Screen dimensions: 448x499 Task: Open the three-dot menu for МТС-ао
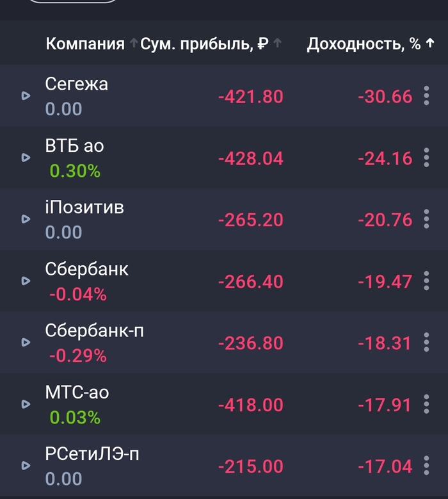click(x=427, y=404)
